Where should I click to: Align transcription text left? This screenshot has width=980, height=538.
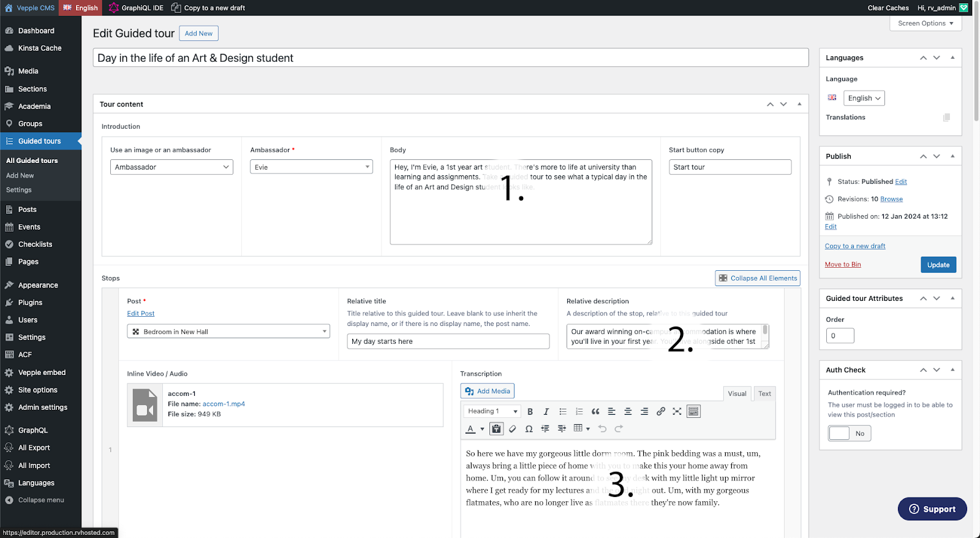click(x=611, y=412)
